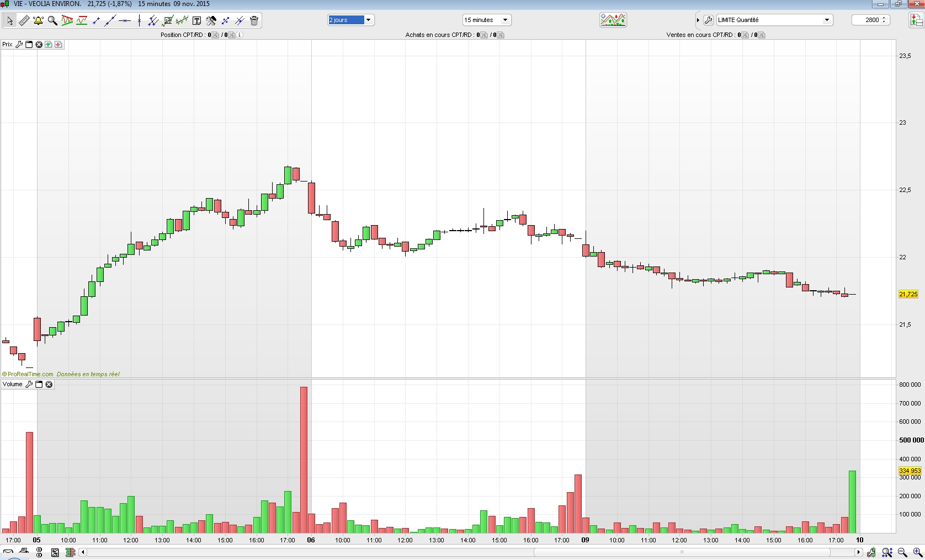Image resolution: width=925 pixels, height=560 pixels.
Task: Click the green up arrow in Prix panel
Action: pyautogui.click(x=49, y=44)
